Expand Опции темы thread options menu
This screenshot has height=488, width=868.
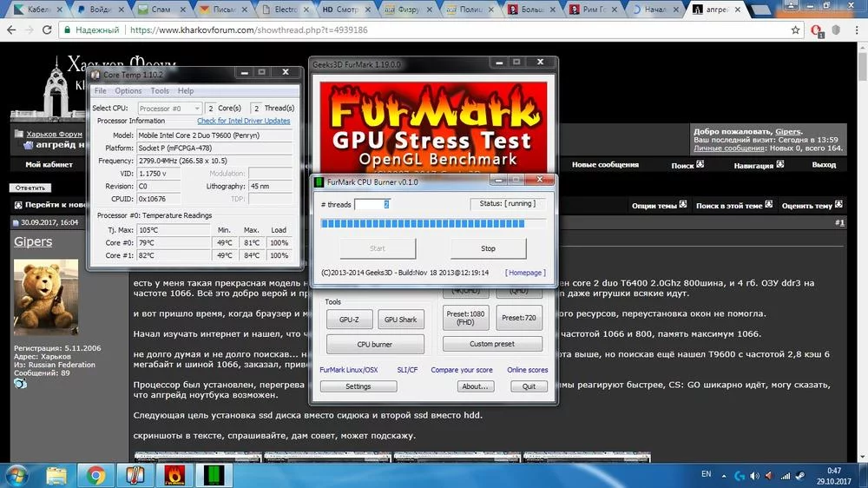pos(659,206)
